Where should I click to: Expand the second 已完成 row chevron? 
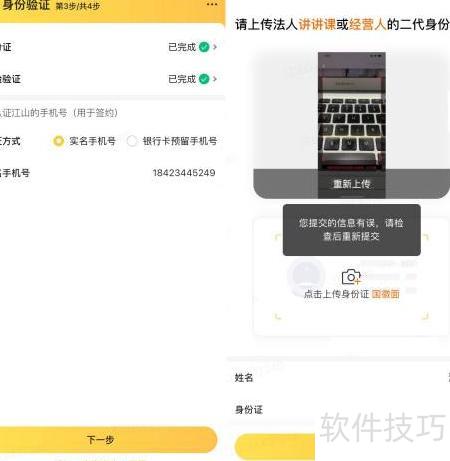pyautogui.click(x=215, y=79)
